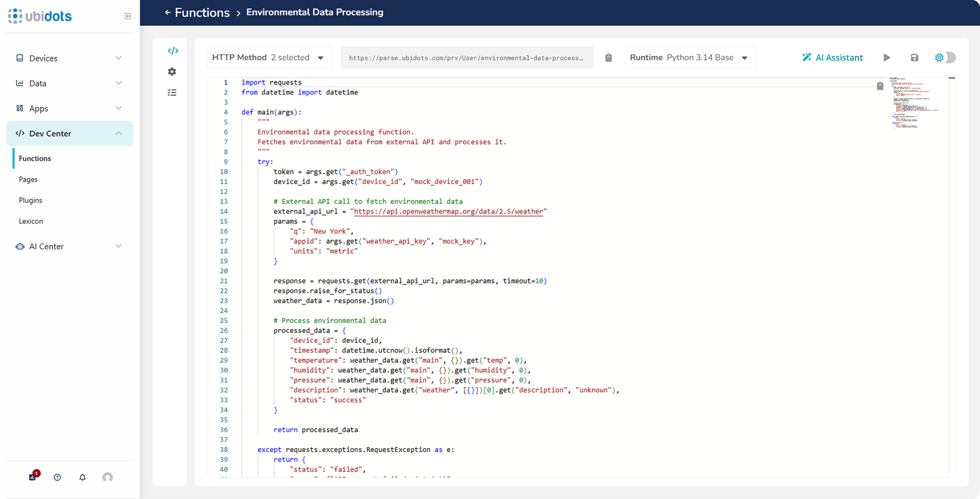Screen dimensions: 980x499
Task: Go back using the Functions back arrow
Action: coord(168,12)
